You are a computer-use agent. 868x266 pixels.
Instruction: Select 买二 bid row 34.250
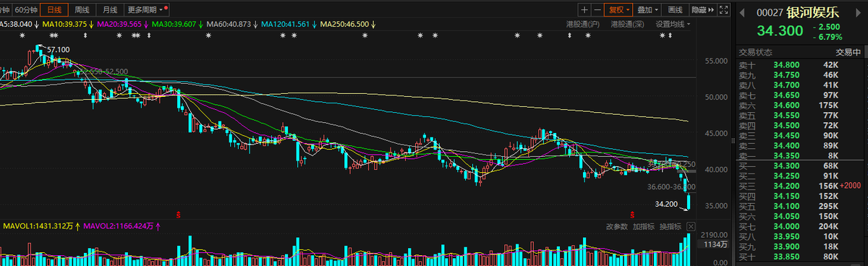click(x=799, y=176)
